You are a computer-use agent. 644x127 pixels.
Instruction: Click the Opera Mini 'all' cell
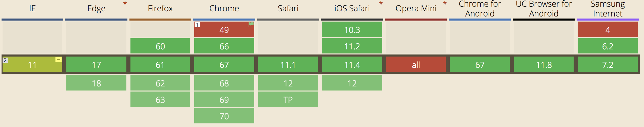(416, 65)
